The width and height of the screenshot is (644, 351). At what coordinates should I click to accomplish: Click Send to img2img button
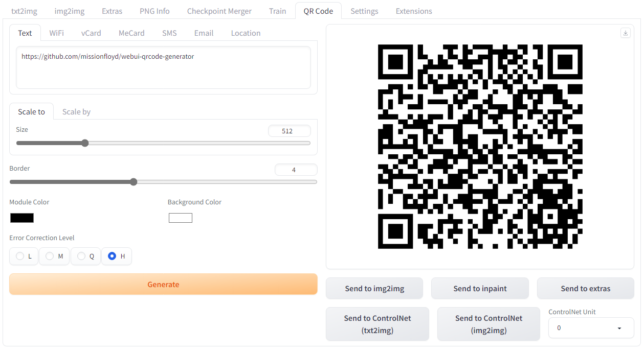click(x=374, y=289)
